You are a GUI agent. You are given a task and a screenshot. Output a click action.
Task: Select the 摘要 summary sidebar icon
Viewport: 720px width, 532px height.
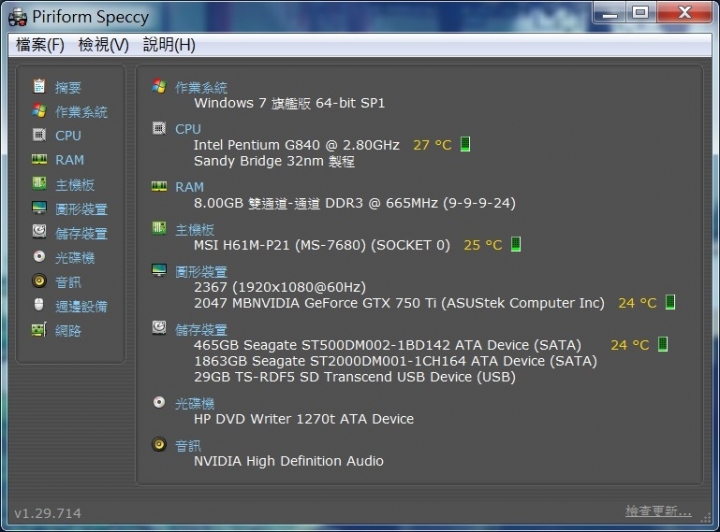[x=39, y=86]
